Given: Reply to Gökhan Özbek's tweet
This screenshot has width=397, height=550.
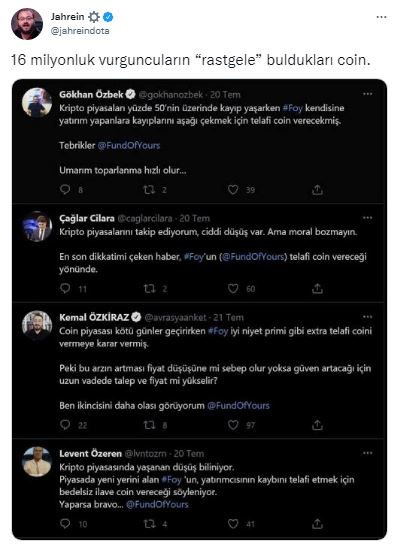Looking at the screenshot, I should 65,190.
